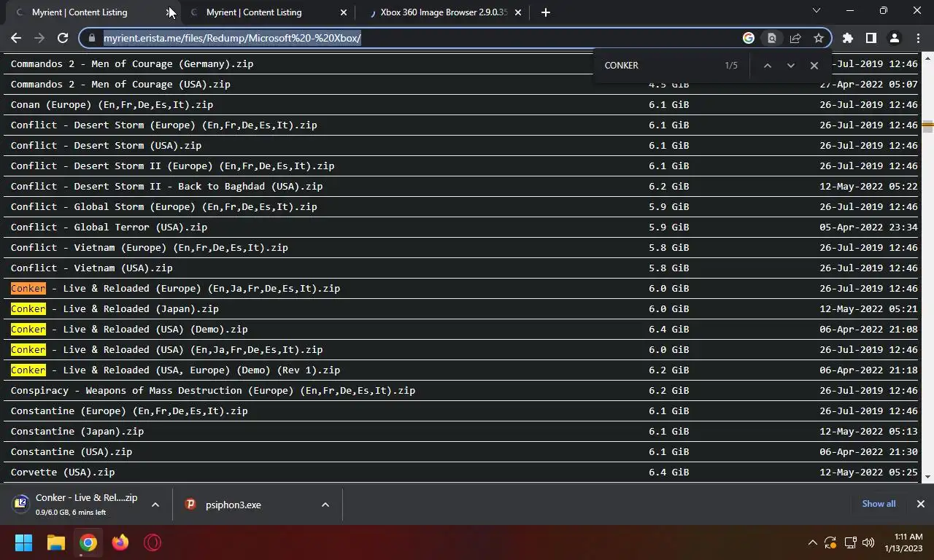Open Conflict - Desert Storm (USA).zip

[x=106, y=145]
